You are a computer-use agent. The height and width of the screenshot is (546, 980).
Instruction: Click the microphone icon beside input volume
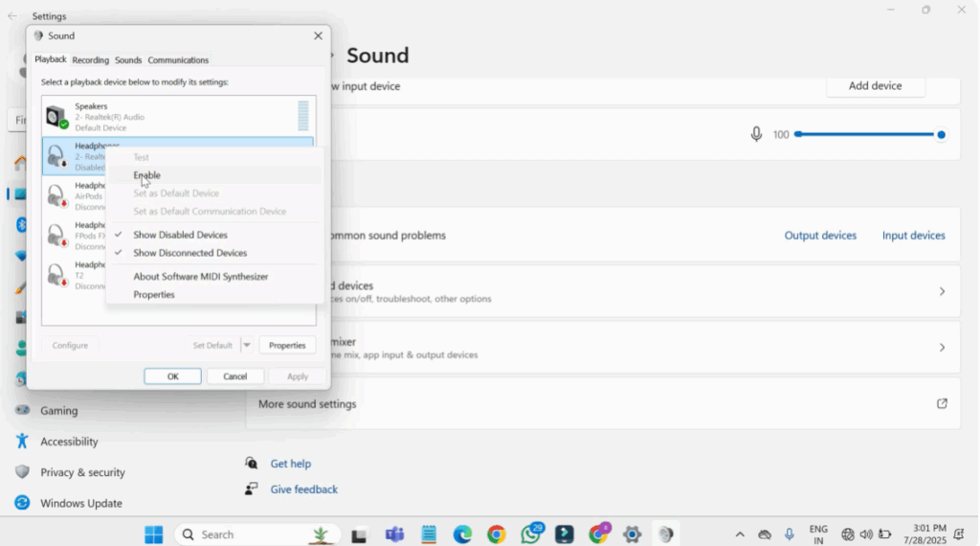[756, 135]
